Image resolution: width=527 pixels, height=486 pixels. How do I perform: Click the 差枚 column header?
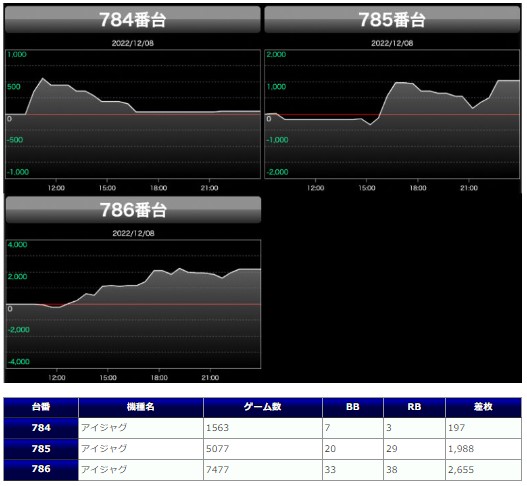coord(483,407)
